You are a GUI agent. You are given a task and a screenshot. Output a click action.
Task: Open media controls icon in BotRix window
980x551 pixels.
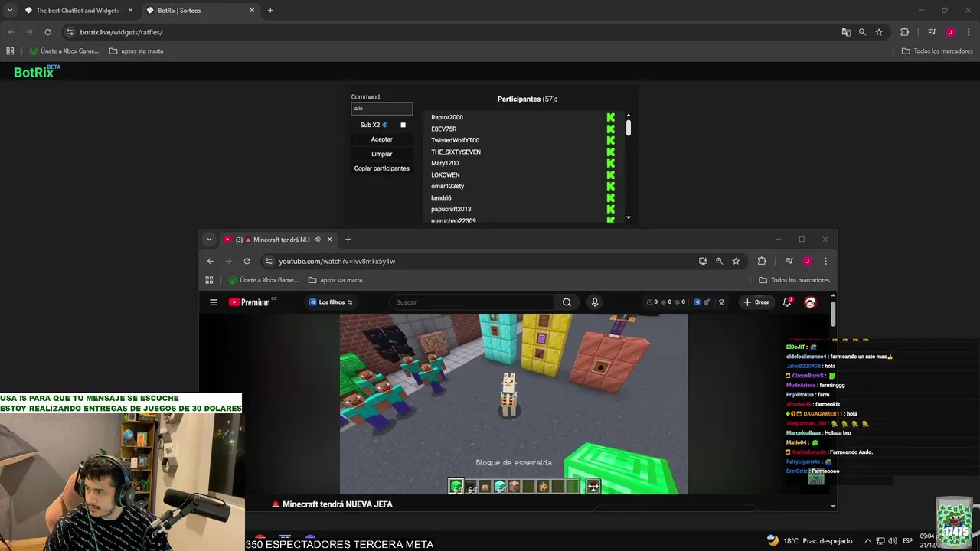(x=932, y=32)
